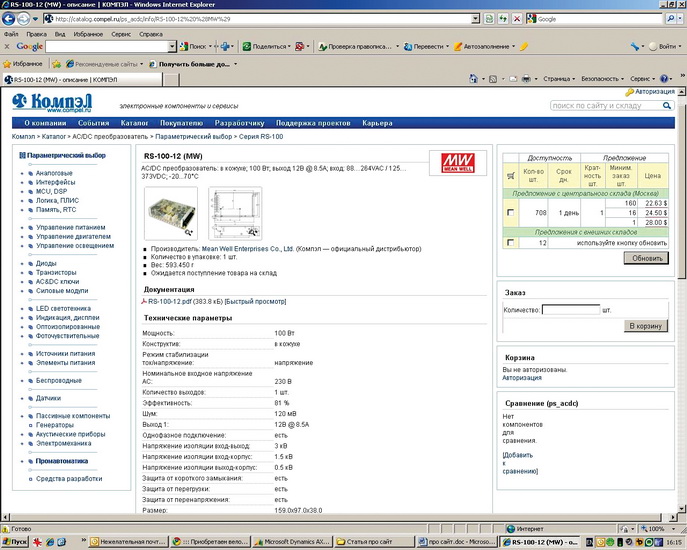This screenshot has width=687, height=550.
Task: Click the Быстрый просмотр link
Action: [x=255, y=302]
